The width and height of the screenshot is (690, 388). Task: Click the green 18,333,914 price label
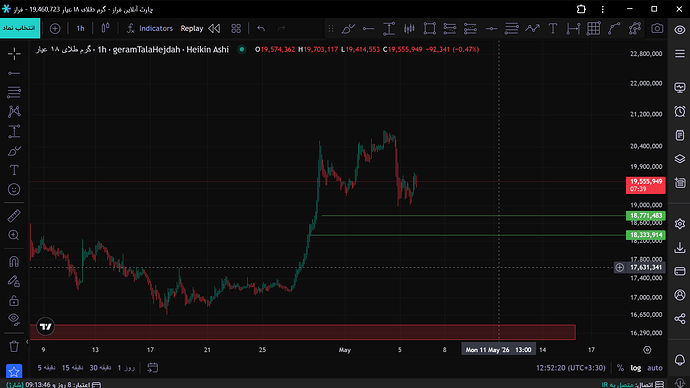tap(646, 235)
